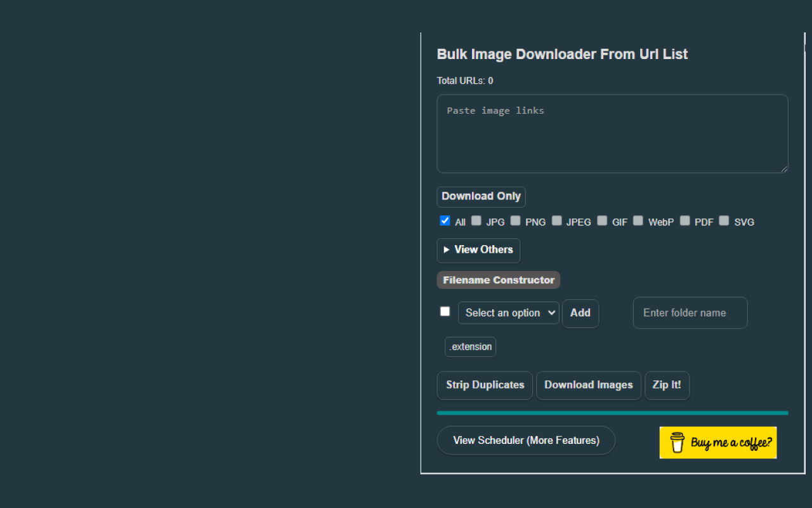This screenshot has height=508, width=812.
Task: Grab the textarea resize handle
Action: pos(784,168)
